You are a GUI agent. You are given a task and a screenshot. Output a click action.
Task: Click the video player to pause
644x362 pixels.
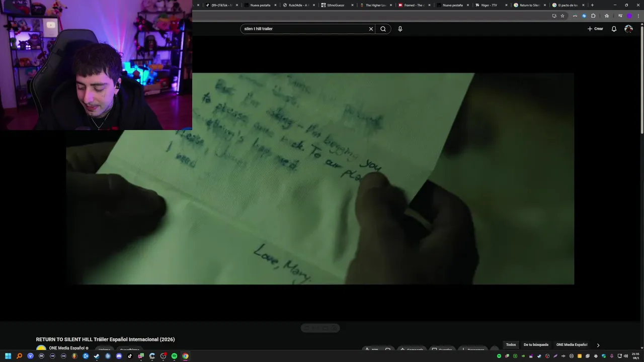pyautogui.click(x=320, y=178)
